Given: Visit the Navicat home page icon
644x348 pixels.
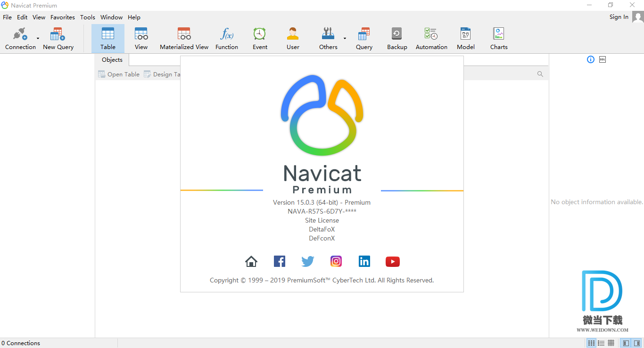Looking at the screenshot, I should click(251, 261).
